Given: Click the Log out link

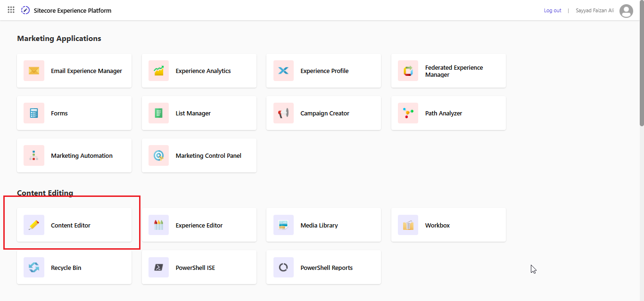Looking at the screenshot, I should pyautogui.click(x=552, y=10).
